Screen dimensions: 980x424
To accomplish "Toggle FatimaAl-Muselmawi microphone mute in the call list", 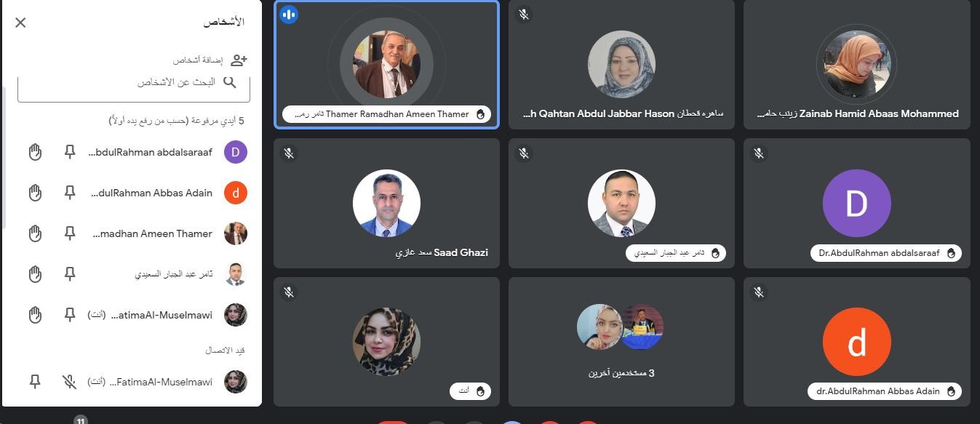I will point(70,382).
